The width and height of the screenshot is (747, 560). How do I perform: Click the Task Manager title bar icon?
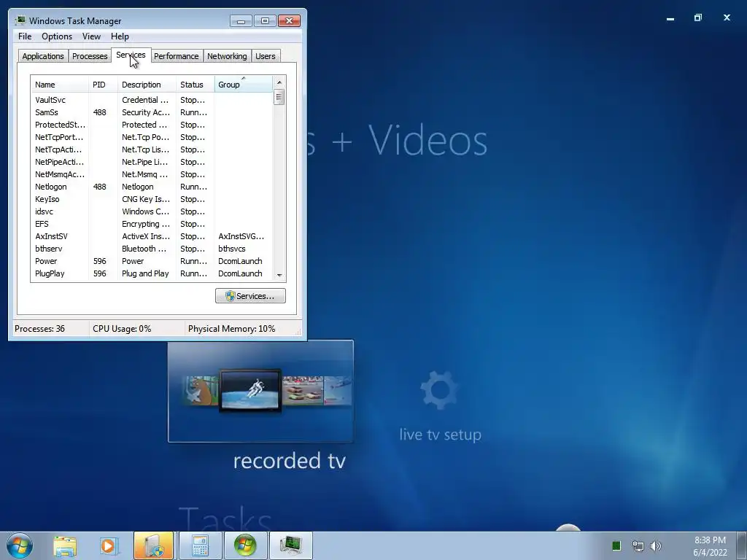[x=20, y=20]
